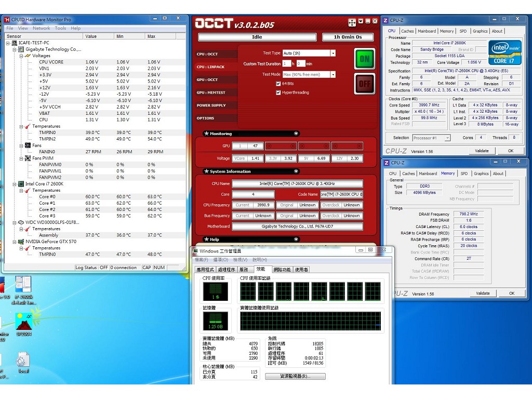Collapse the ICAFE-TEST-PC tree node

[x=8, y=43]
